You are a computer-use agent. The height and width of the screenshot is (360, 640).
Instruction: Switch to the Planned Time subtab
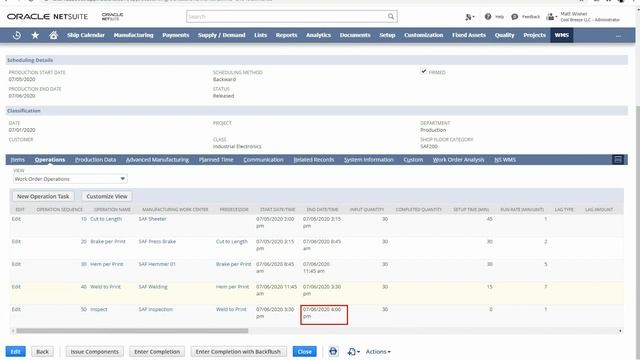click(x=216, y=160)
